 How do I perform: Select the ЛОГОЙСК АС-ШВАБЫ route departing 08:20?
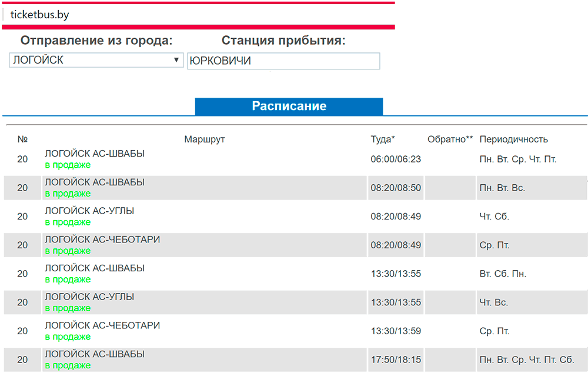click(95, 182)
